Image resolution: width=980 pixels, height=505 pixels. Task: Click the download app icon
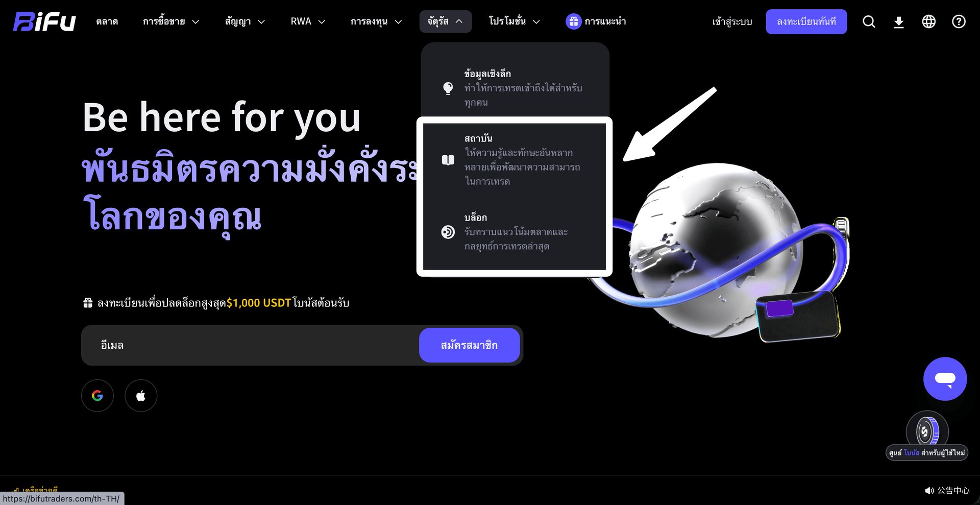tap(899, 22)
